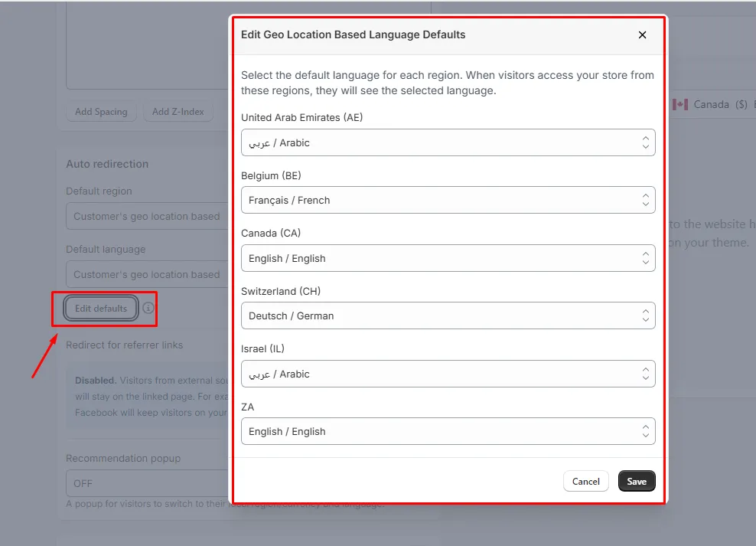Click the Add Z-Index button
The image size is (756, 546).
178,112
